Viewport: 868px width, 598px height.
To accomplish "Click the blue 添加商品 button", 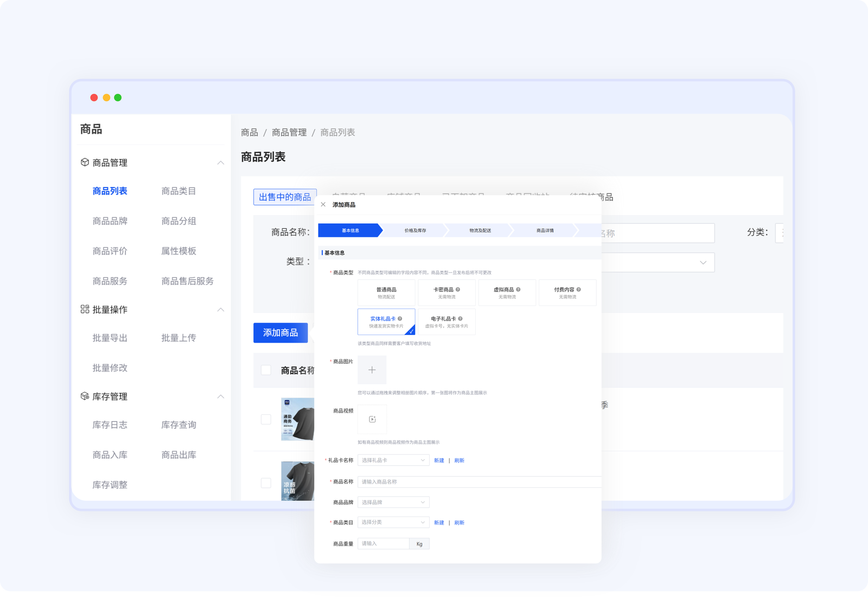I will (x=280, y=332).
